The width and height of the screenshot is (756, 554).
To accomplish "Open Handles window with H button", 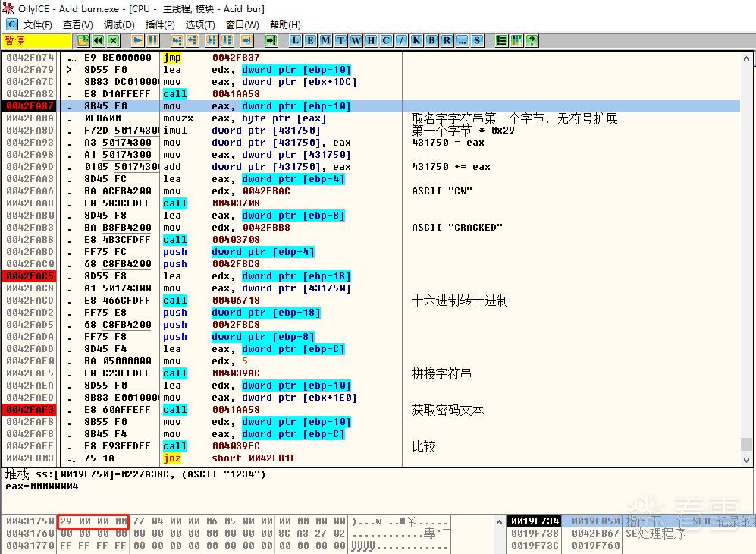I will pyautogui.click(x=371, y=40).
